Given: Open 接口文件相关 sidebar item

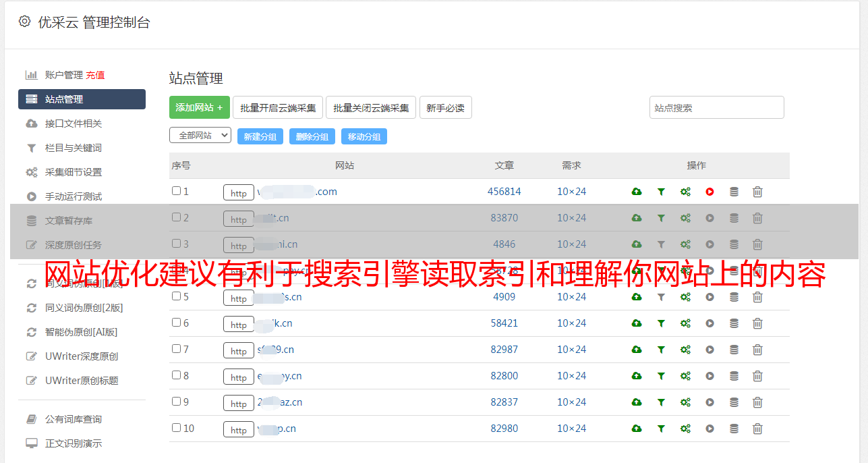Looking at the screenshot, I should (74, 124).
